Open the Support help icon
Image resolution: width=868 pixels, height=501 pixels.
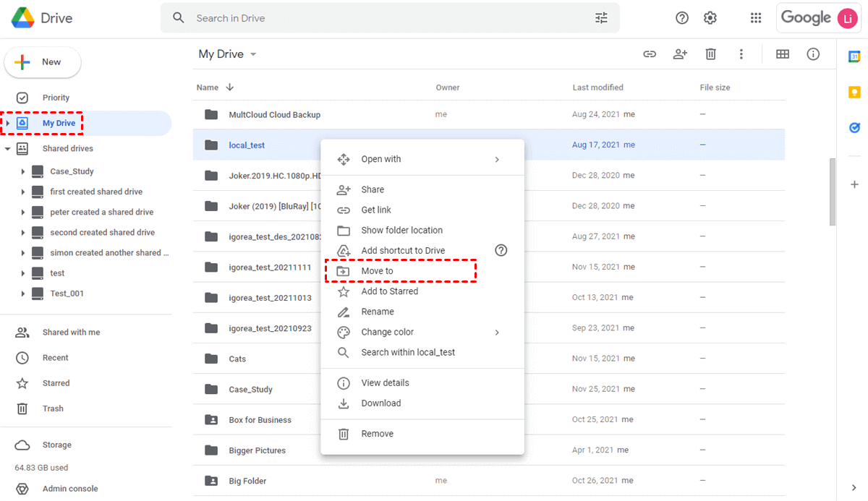coord(681,18)
